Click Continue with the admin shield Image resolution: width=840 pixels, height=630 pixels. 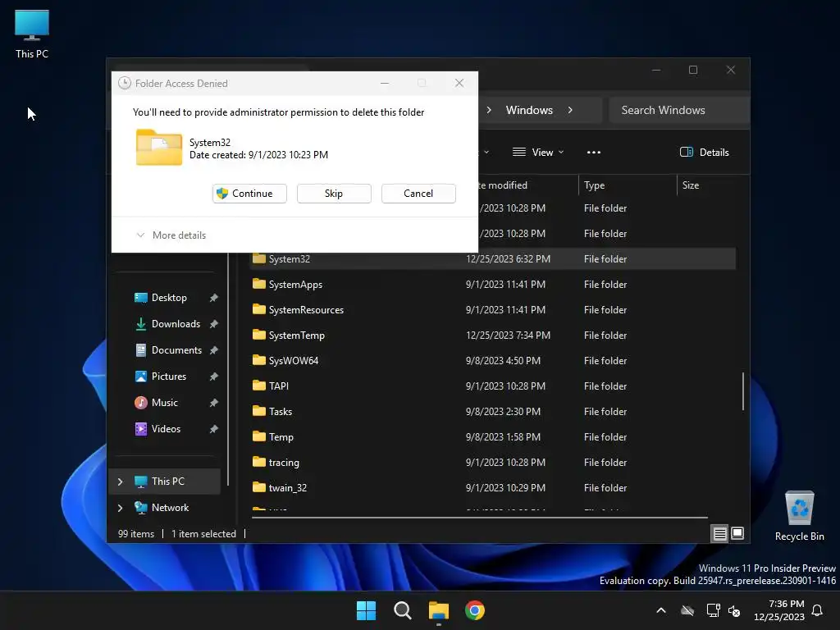click(249, 194)
